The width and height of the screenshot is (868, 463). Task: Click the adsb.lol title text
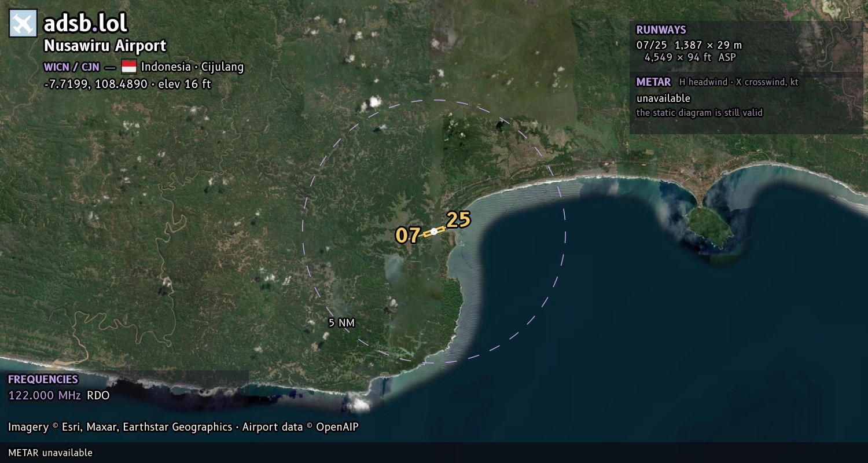pos(86,24)
